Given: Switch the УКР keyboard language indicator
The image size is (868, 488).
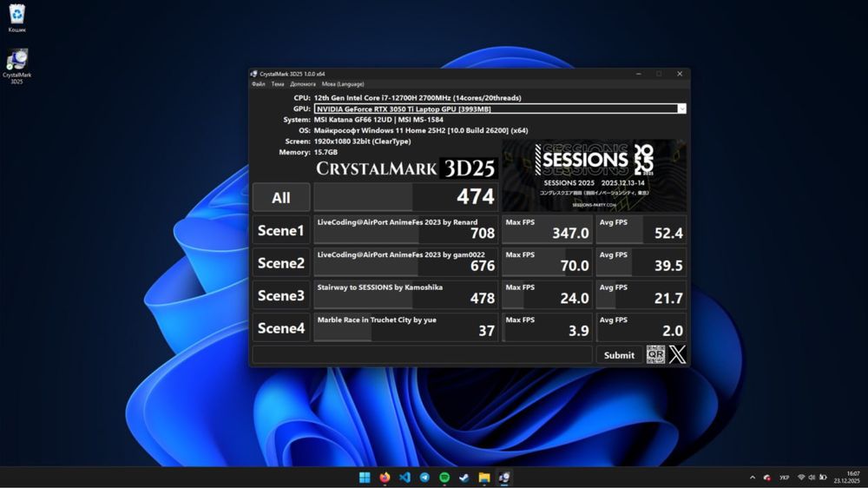Looking at the screenshot, I should coord(784,478).
